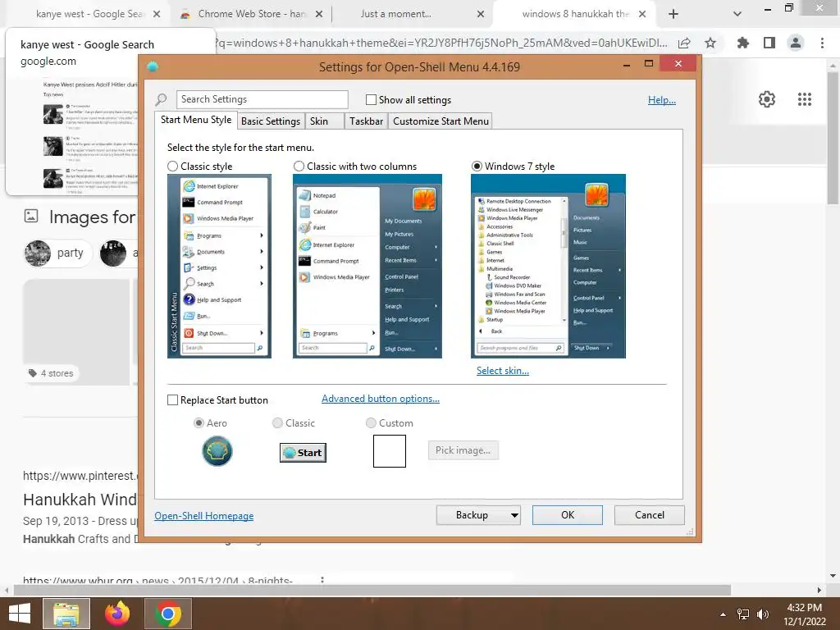The image size is (840, 630).
Task: Open the Customize Start Menu tab
Action: pyautogui.click(x=441, y=121)
